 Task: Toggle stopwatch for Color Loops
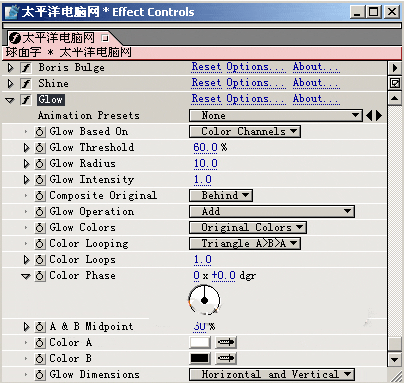click(40, 260)
